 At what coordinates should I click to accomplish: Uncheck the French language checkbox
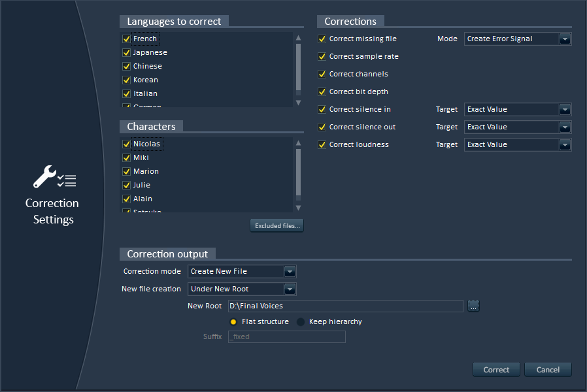click(127, 39)
